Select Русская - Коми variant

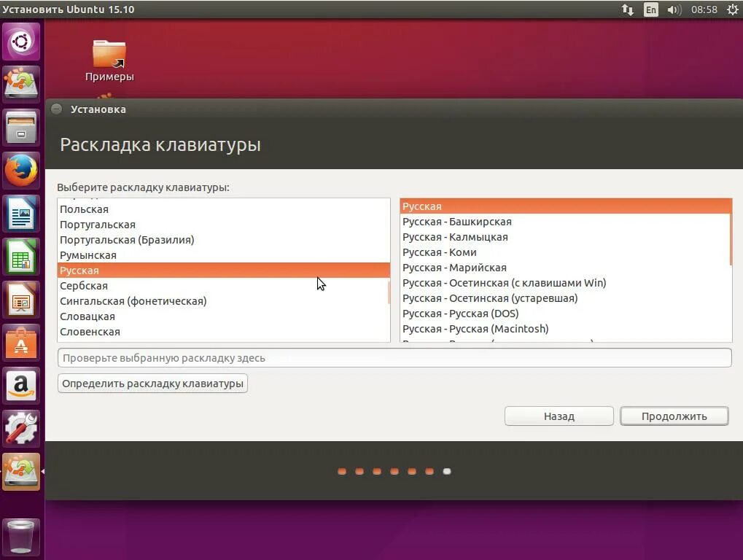click(565, 252)
